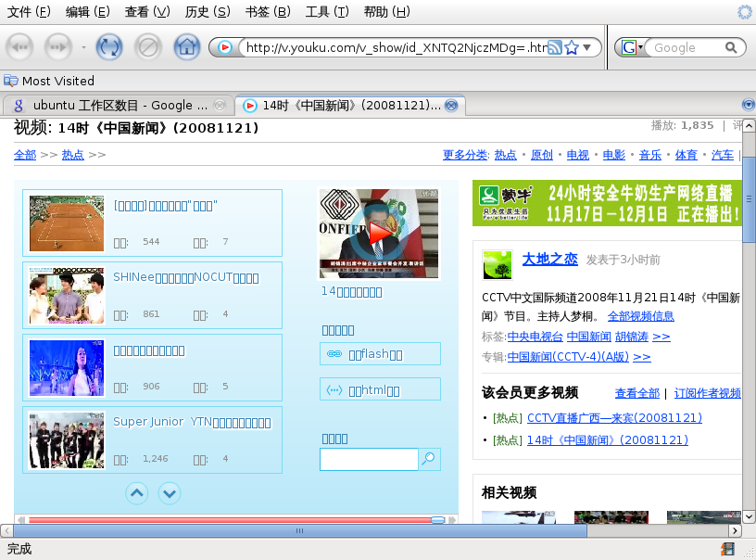Click the browser Forward arrow button
This screenshot has height=560, width=756.
(57, 47)
